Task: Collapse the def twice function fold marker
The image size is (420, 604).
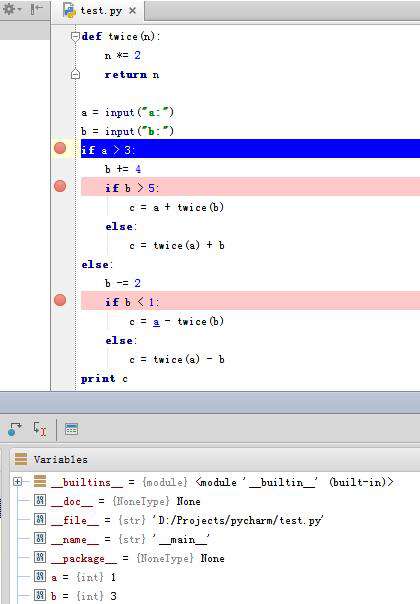Action: pos(76,37)
